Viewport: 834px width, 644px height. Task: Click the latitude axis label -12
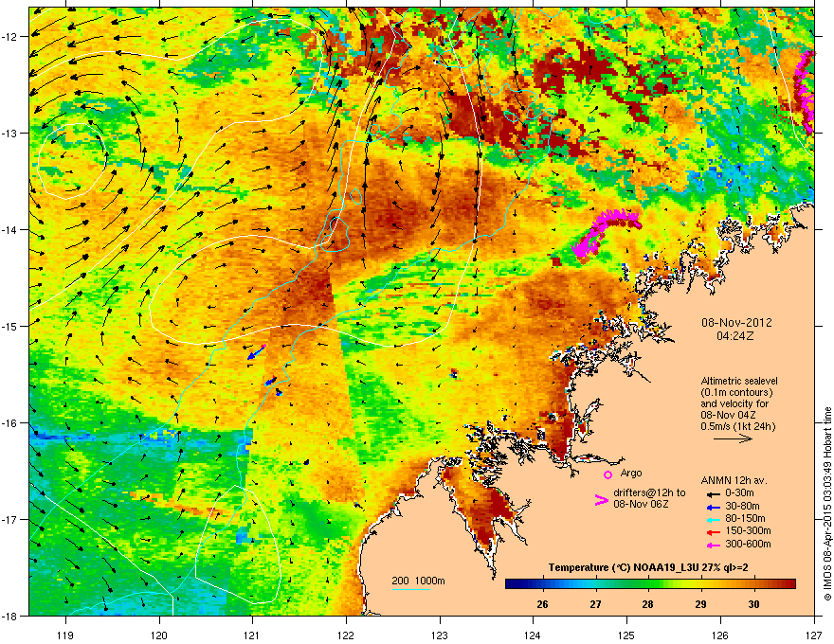(x=9, y=37)
